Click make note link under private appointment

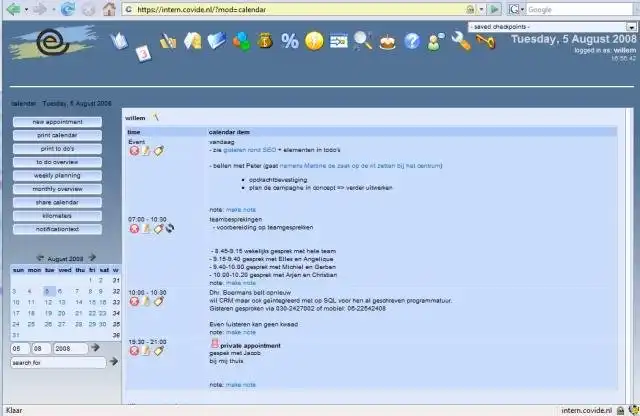241,385
